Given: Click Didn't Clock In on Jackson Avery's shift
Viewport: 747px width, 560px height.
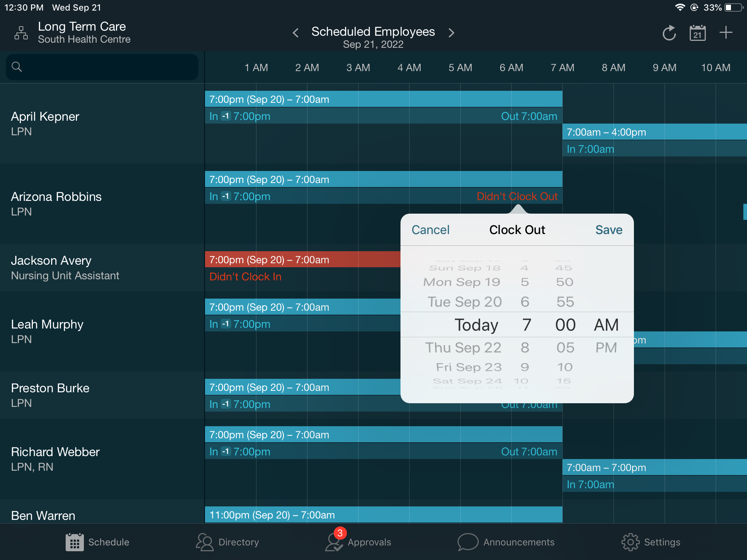Looking at the screenshot, I should coord(245,277).
